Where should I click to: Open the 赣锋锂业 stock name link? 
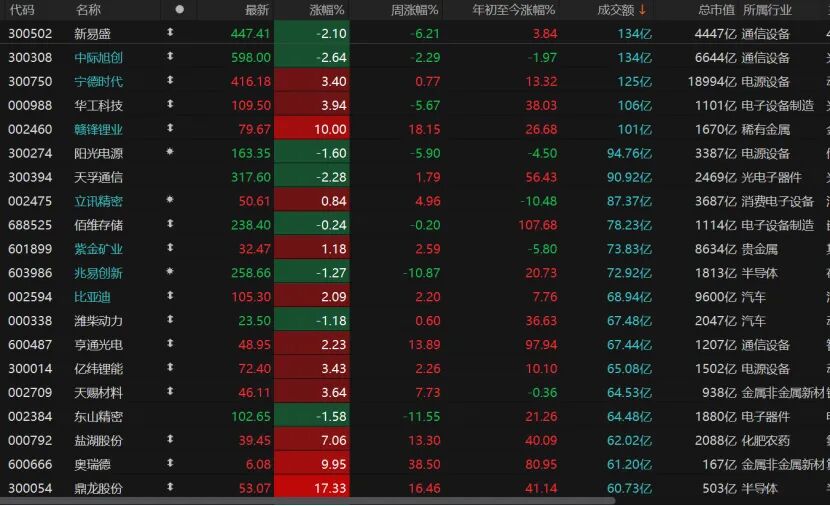[99, 129]
